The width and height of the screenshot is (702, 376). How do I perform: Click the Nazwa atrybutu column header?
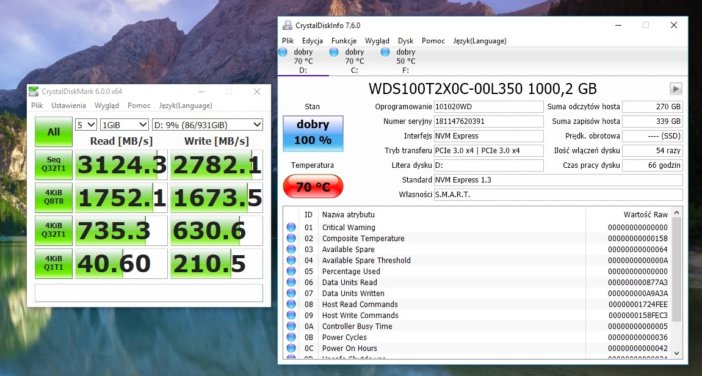click(349, 215)
